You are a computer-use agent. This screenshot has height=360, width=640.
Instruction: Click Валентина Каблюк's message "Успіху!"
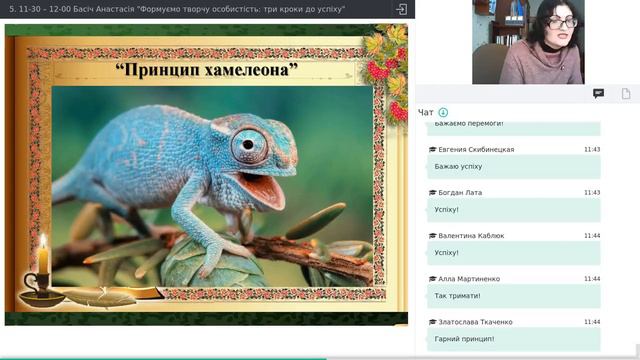(x=446, y=253)
